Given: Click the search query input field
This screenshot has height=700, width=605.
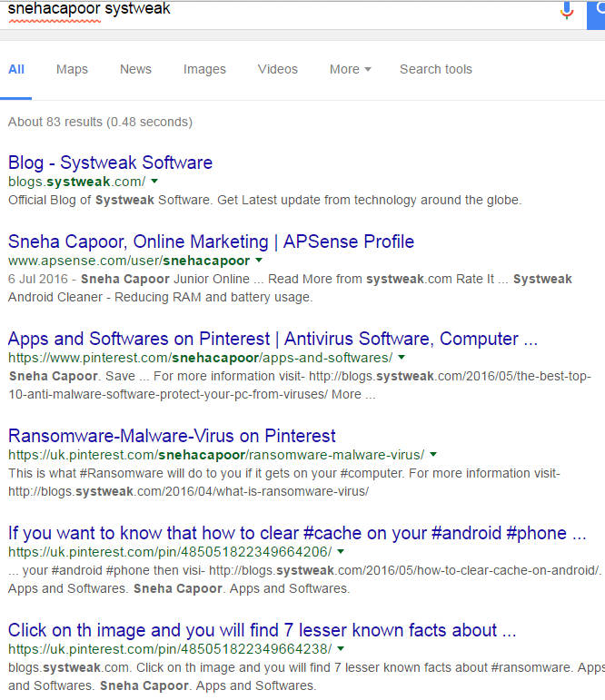Looking at the screenshot, I should click(273, 10).
